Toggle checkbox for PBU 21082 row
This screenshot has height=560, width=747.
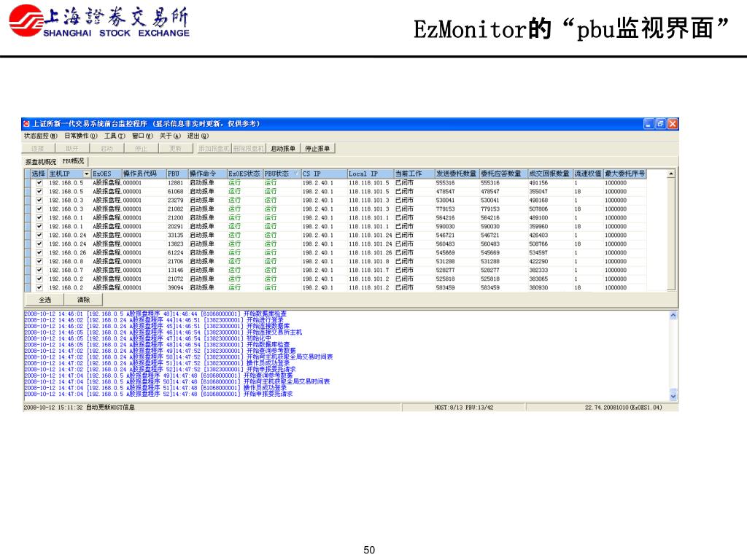39,209
